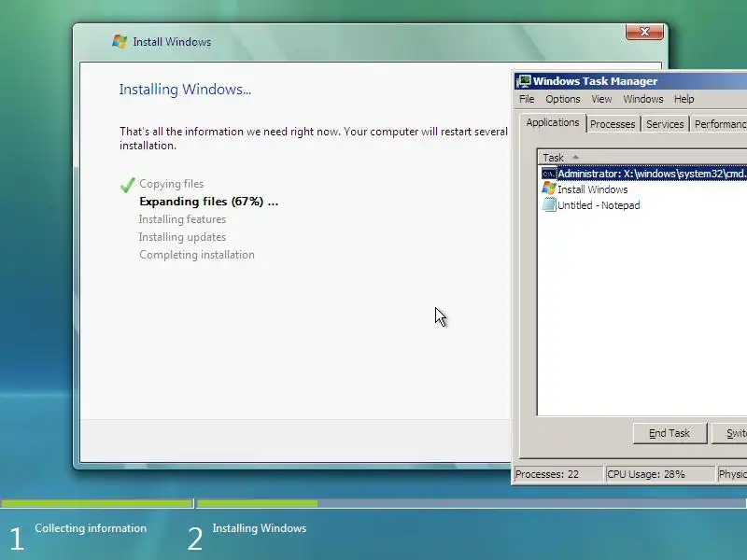Image resolution: width=747 pixels, height=560 pixels.
Task: Click the green checkmark next to Copying files
Action: point(127,184)
